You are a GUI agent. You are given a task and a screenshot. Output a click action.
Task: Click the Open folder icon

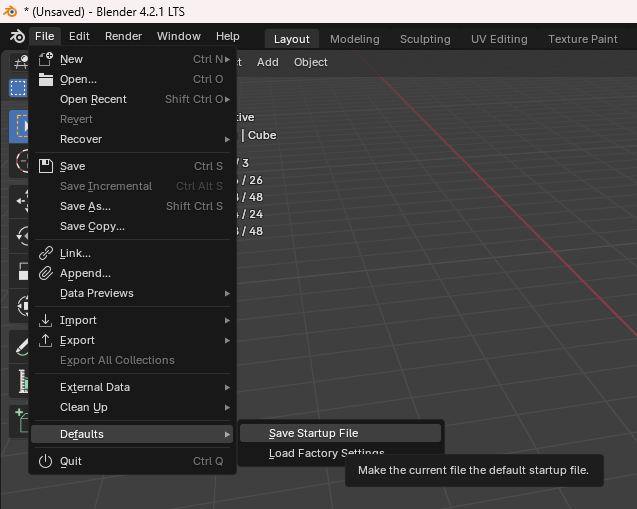point(46,79)
